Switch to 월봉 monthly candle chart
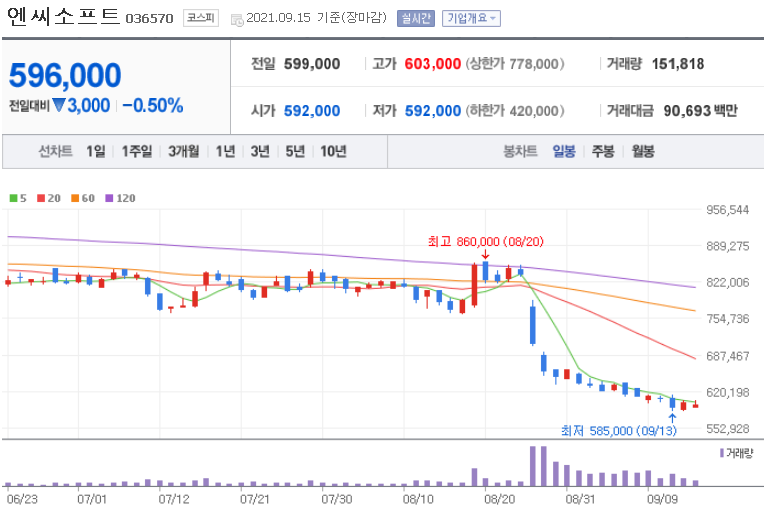Screen dimensions: 764x522 643,152
